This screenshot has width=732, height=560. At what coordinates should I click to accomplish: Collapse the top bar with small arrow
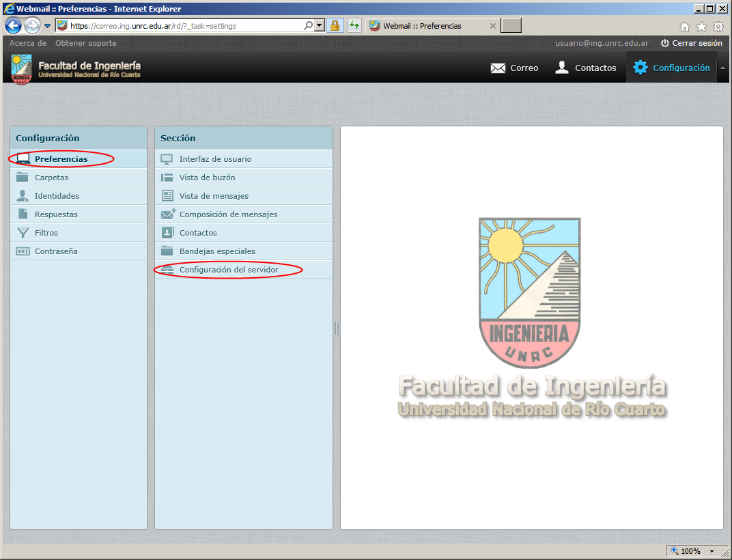pyautogui.click(x=722, y=68)
